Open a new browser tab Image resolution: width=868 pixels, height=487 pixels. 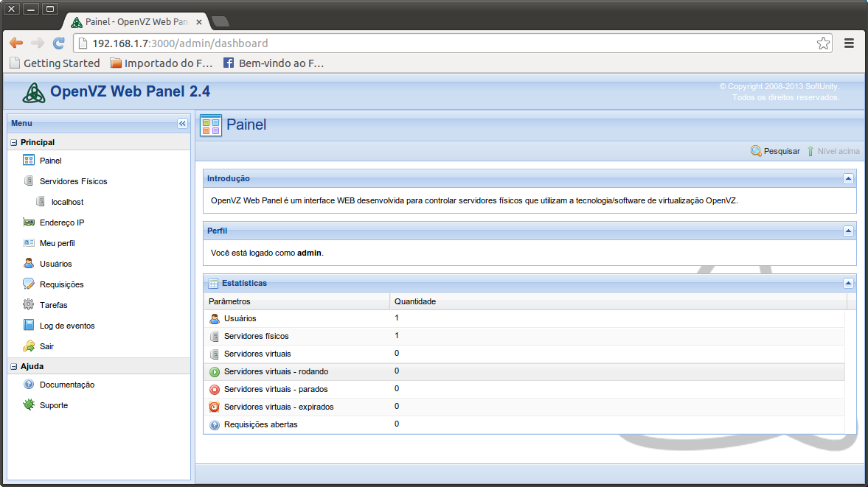tap(221, 21)
